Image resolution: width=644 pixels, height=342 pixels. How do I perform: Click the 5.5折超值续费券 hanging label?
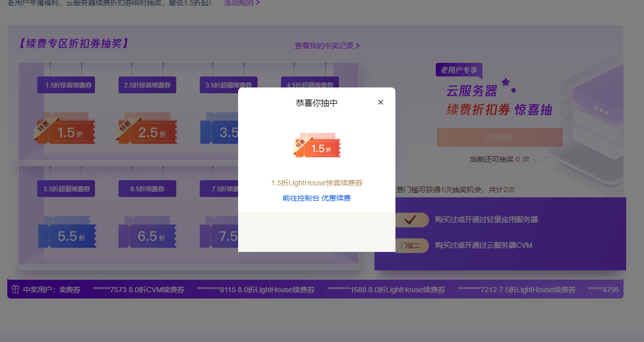click(x=66, y=189)
